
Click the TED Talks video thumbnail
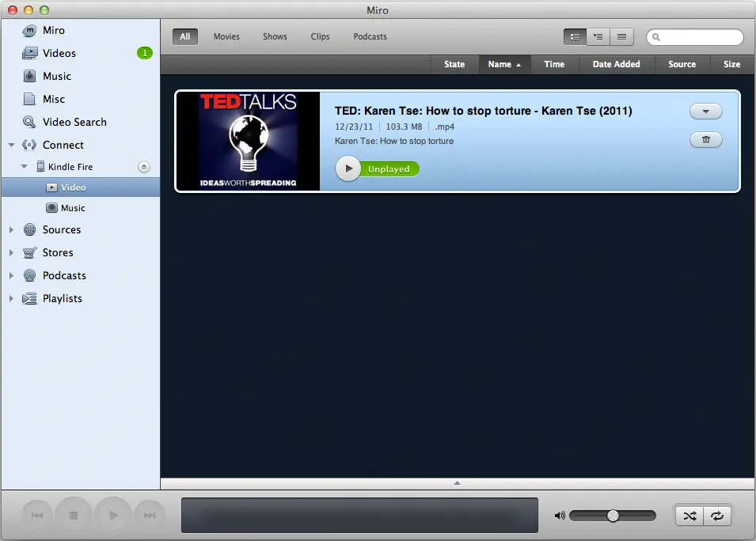[x=248, y=141]
